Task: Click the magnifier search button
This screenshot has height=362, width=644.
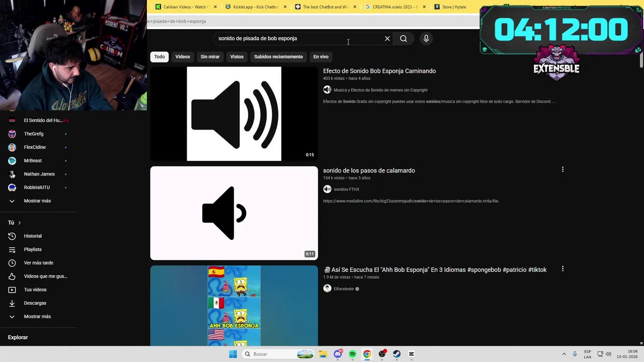Action: pos(404,39)
